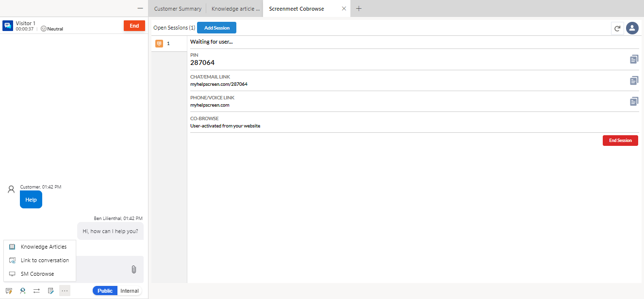Switch message mode to Internal

[x=130, y=291]
